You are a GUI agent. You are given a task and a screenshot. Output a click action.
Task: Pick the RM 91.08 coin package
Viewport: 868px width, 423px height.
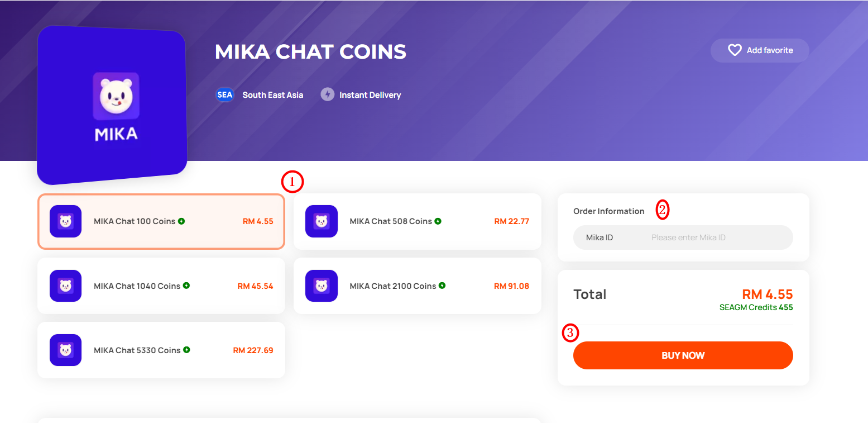[x=418, y=286]
